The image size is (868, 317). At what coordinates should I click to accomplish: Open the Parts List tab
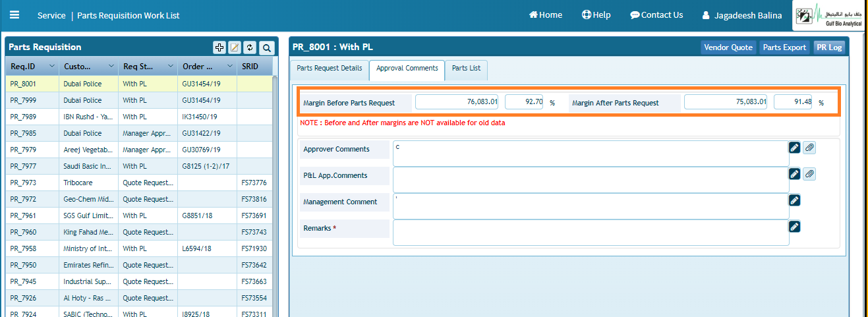click(466, 69)
